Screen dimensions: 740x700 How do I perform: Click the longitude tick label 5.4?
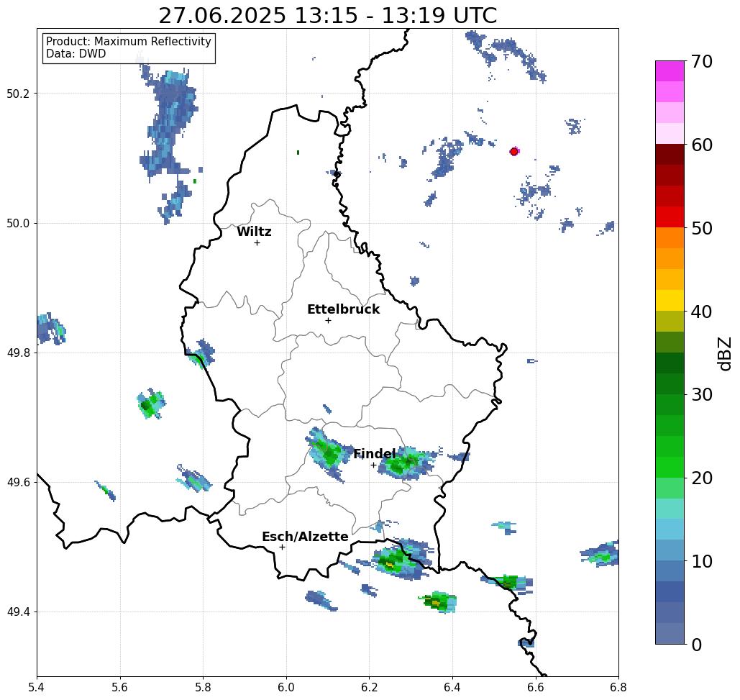click(x=37, y=687)
